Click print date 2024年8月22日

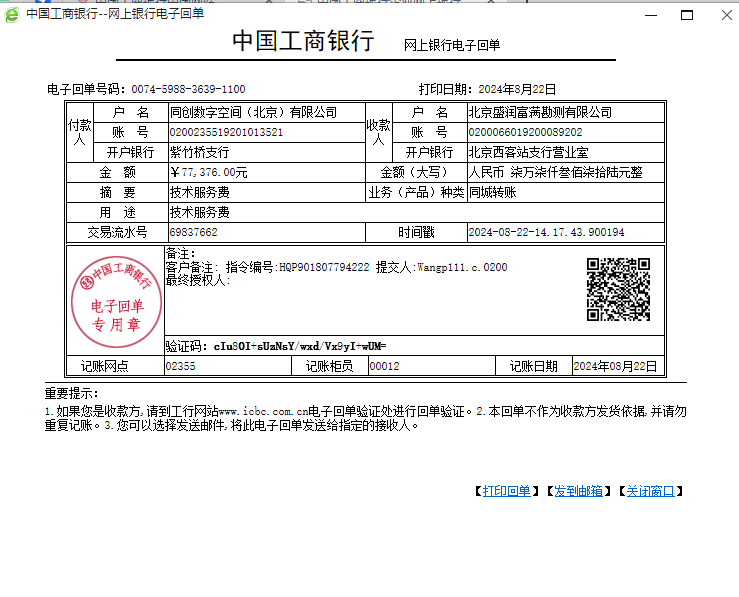click(x=517, y=89)
